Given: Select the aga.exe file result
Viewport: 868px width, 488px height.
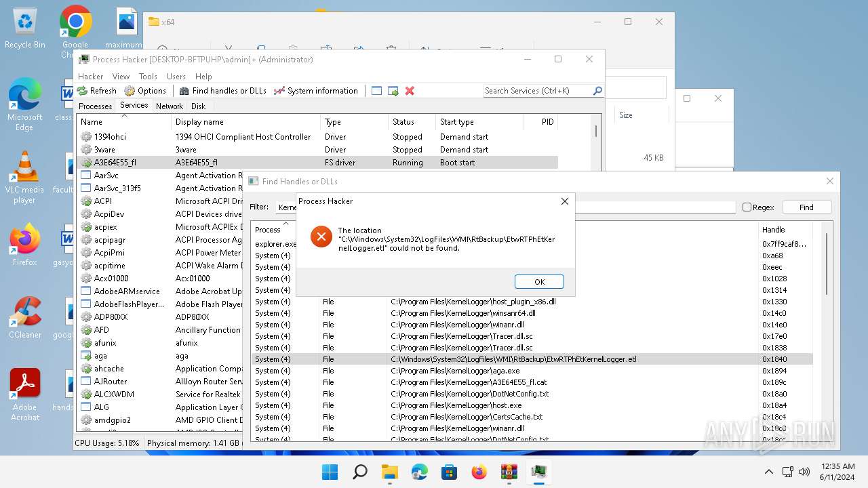Looking at the screenshot, I should point(532,371).
